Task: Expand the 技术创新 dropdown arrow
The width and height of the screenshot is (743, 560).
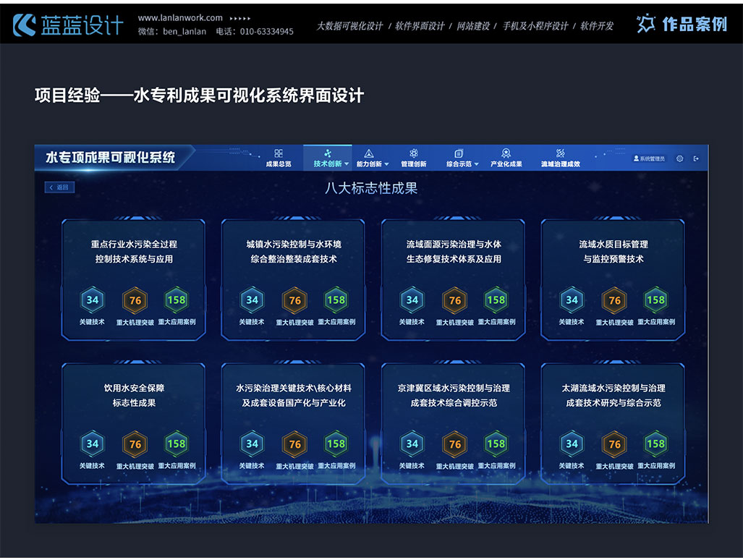Action: pyautogui.click(x=347, y=164)
